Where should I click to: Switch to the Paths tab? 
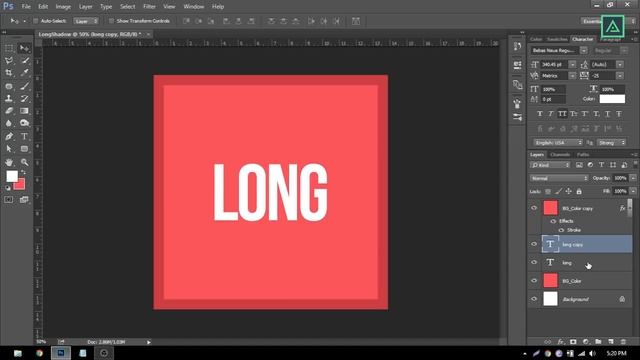pos(583,155)
